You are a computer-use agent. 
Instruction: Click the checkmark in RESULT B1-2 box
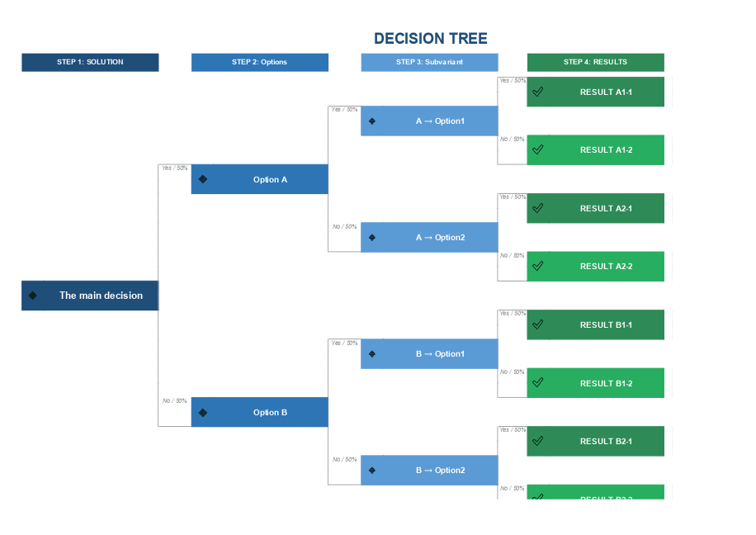click(x=537, y=383)
